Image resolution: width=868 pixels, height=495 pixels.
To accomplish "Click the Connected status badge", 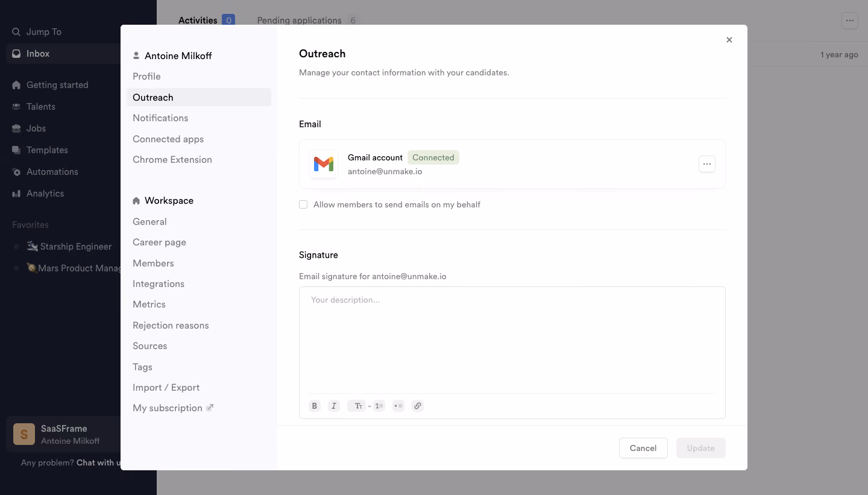I will pos(433,157).
